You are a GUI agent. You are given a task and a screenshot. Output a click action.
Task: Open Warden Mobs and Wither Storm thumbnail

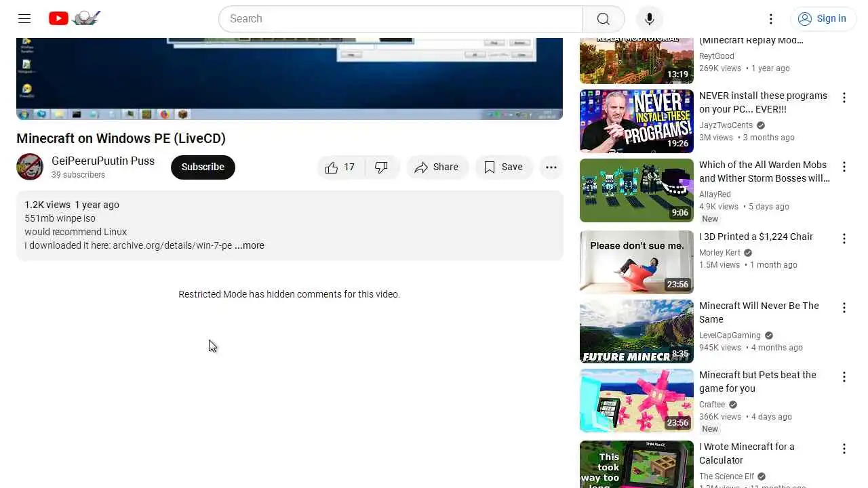pos(637,190)
